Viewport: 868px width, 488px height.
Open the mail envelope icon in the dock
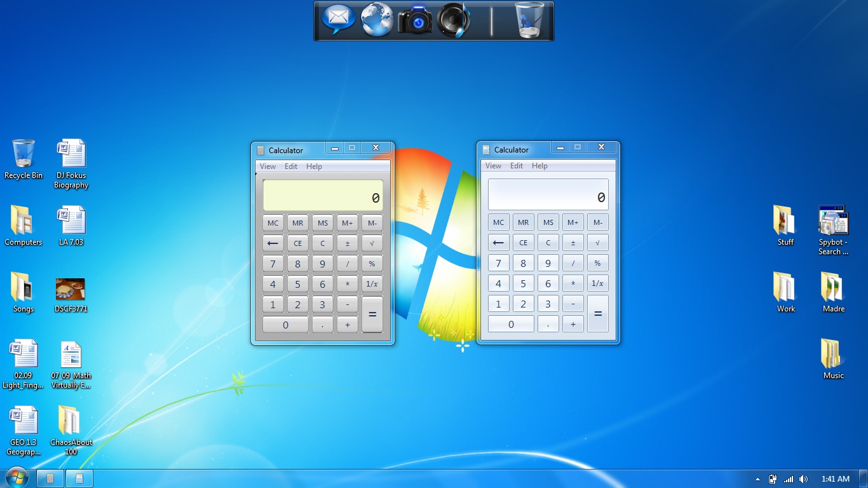[339, 20]
